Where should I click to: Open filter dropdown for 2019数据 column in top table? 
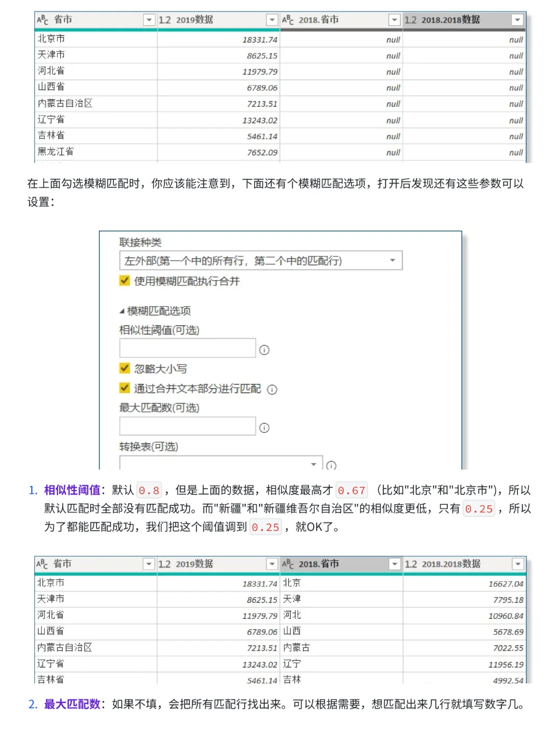[272, 20]
